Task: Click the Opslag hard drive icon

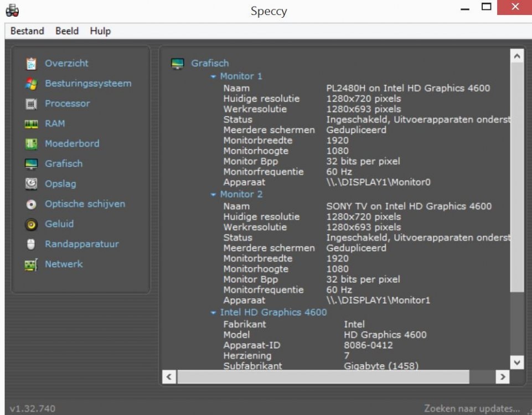Action: [x=32, y=184]
